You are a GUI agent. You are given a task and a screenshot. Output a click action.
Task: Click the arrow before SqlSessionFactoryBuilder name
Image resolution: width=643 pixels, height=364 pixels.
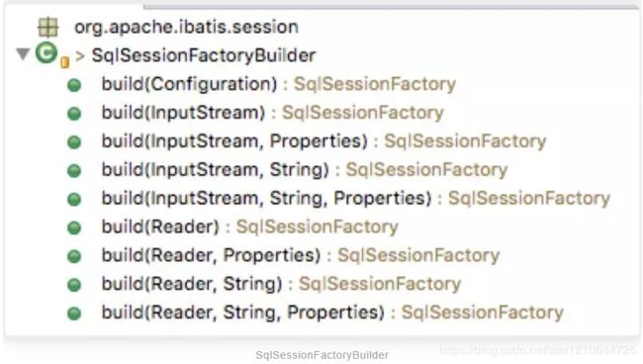coord(80,55)
